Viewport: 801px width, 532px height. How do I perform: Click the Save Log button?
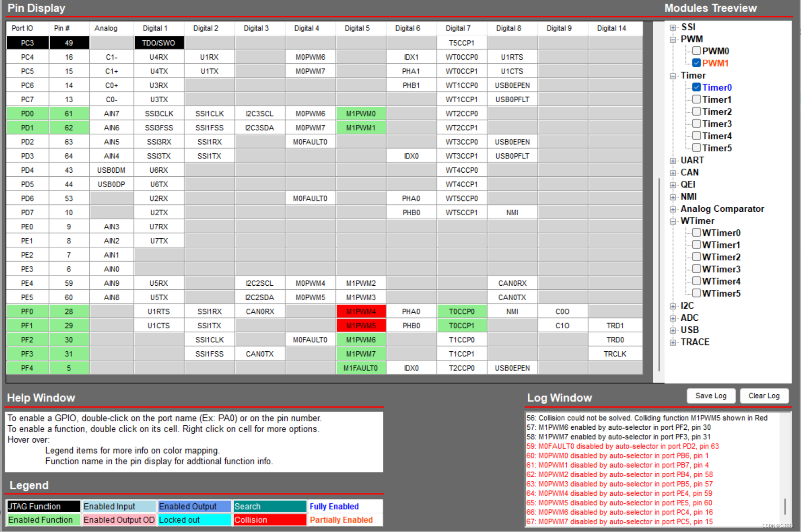tap(711, 396)
